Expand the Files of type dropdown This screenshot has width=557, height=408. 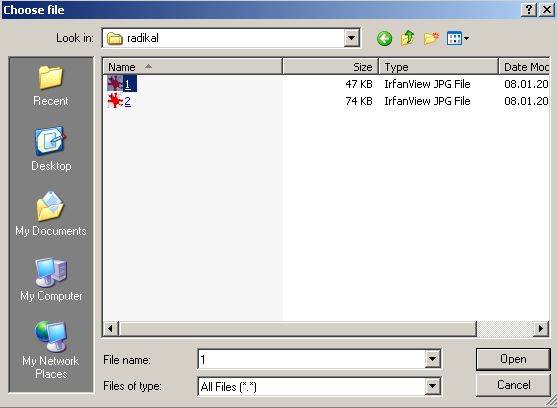pyautogui.click(x=432, y=386)
